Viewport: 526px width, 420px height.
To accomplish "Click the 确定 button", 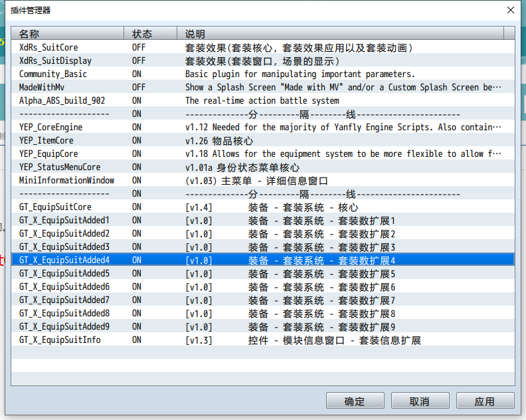I will pos(355,401).
